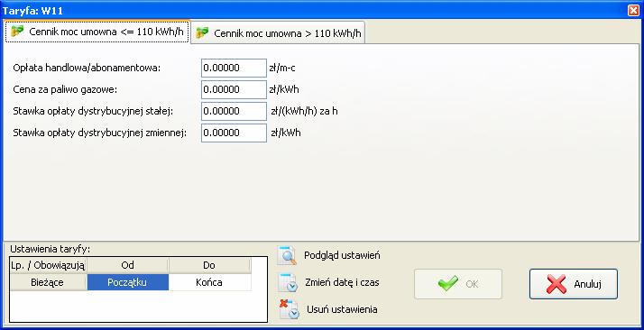Select the 'Do' column header

click(209, 266)
